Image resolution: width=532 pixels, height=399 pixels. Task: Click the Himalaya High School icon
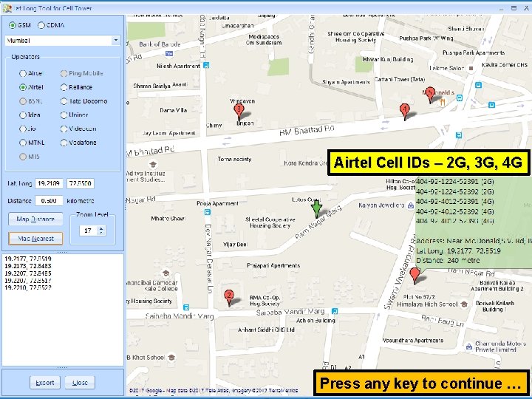[x=463, y=304]
